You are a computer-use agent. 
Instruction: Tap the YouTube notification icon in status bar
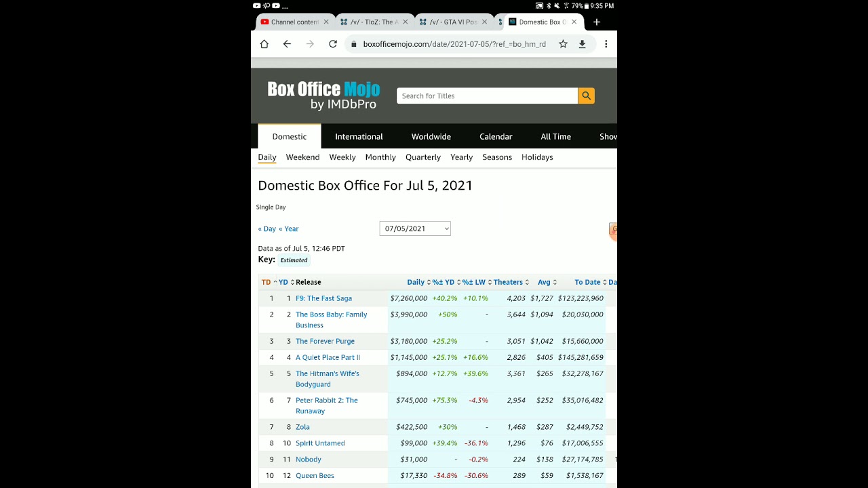[257, 6]
